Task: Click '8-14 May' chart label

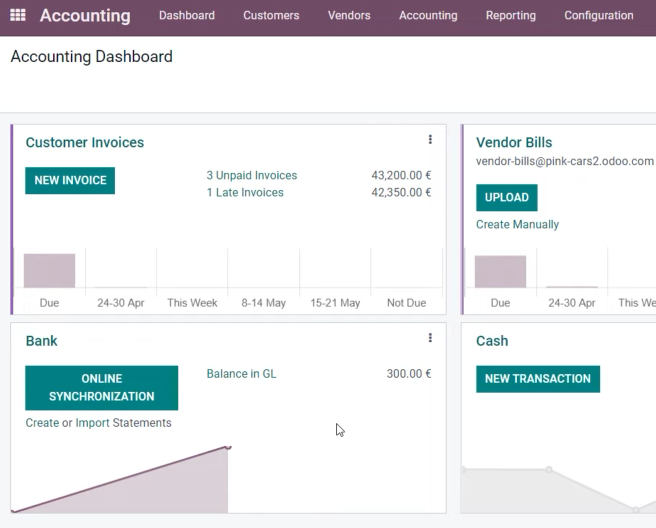Action: click(264, 303)
